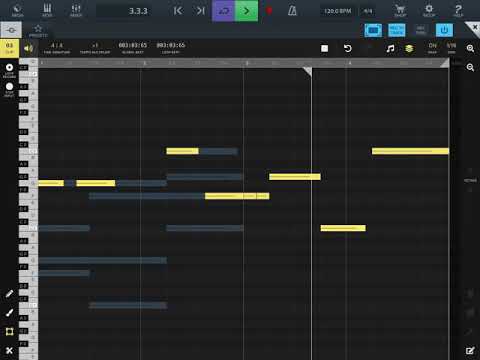The height and width of the screenshot is (360, 480).
Task: Enable Step Input
Action: tap(9, 90)
